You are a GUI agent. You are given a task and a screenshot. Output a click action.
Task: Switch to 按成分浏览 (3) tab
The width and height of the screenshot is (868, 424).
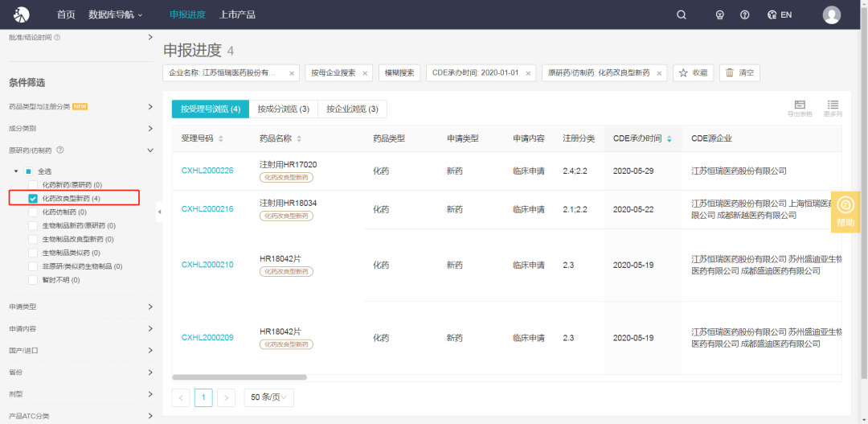coord(284,109)
